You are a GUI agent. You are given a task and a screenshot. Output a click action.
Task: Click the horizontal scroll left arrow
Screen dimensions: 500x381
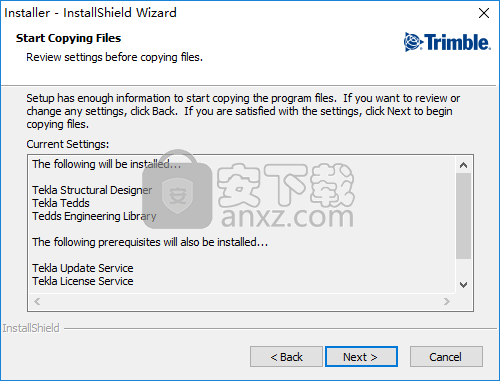[x=37, y=302]
